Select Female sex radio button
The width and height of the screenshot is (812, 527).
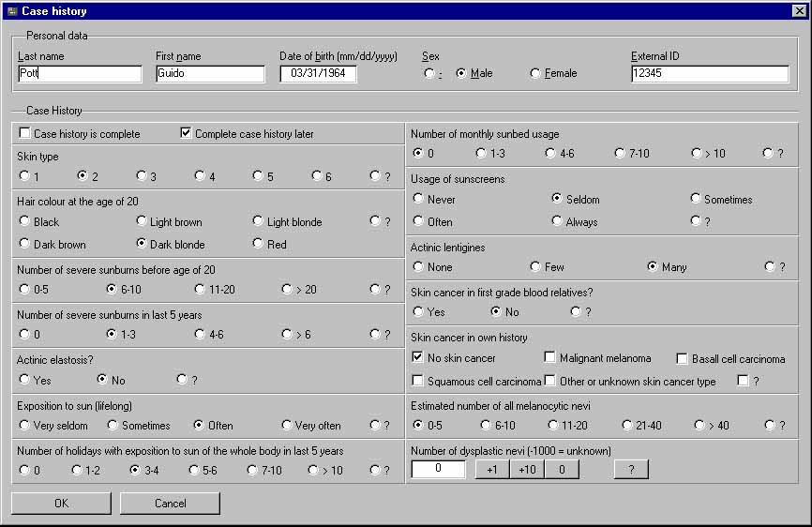tap(535, 73)
